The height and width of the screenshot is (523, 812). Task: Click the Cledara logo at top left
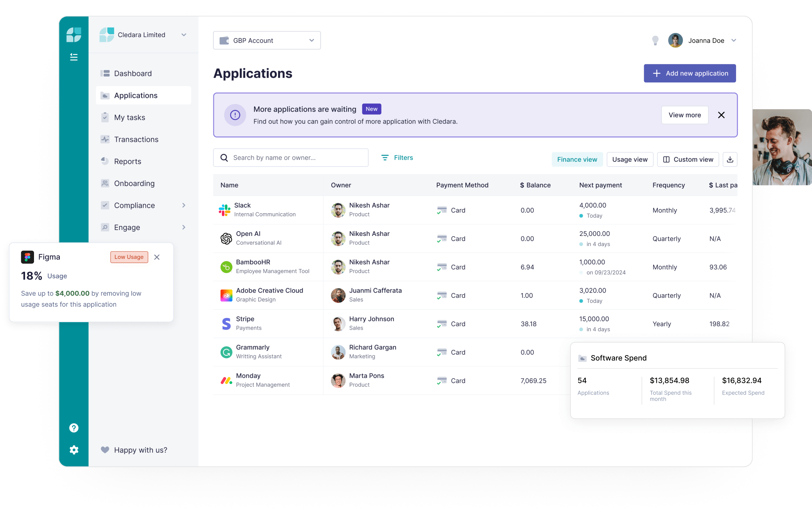click(x=74, y=35)
